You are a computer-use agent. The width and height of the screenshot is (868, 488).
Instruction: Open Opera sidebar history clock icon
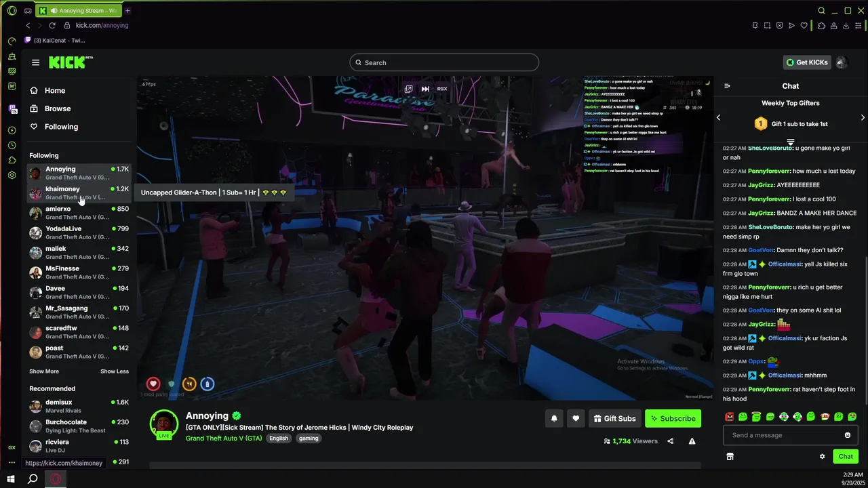[12, 145]
